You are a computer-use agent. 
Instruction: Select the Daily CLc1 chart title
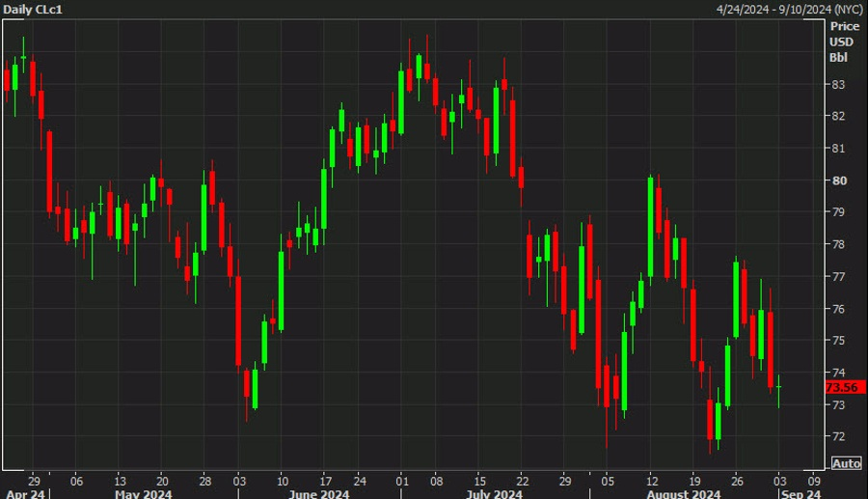pyautogui.click(x=33, y=10)
